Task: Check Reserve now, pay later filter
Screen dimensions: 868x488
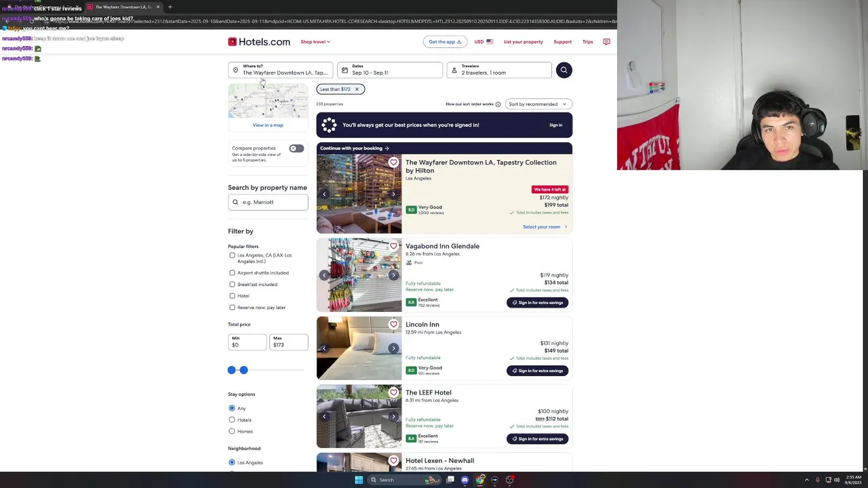Action: pyautogui.click(x=232, y=308)
